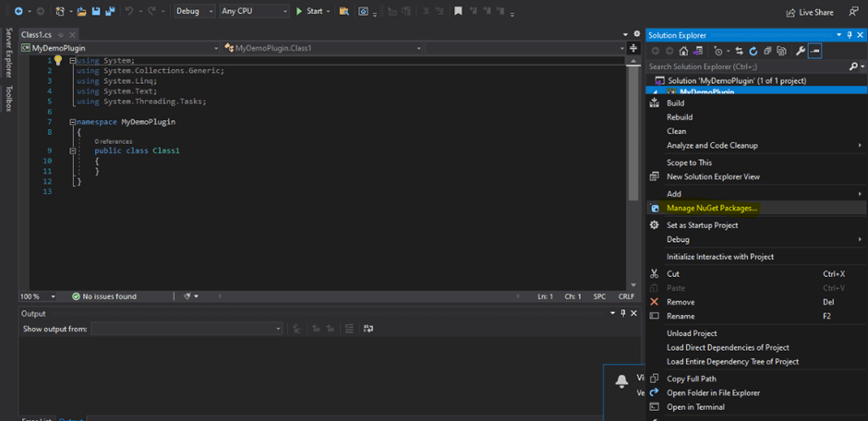Screen dimensions: 868x421
Task: Toggle the Preview Selected Items button
Action: coord(815,51)
